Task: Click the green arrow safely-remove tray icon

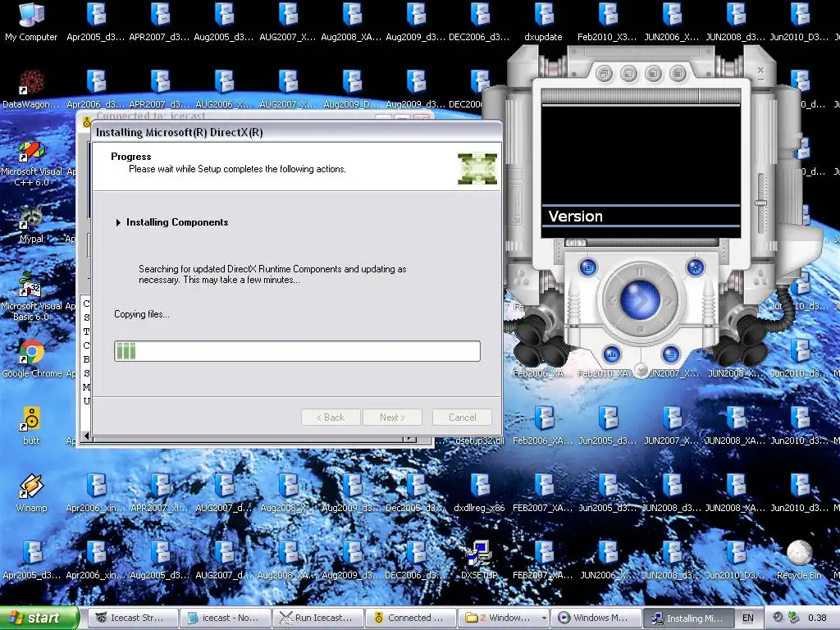Action: 793,617
